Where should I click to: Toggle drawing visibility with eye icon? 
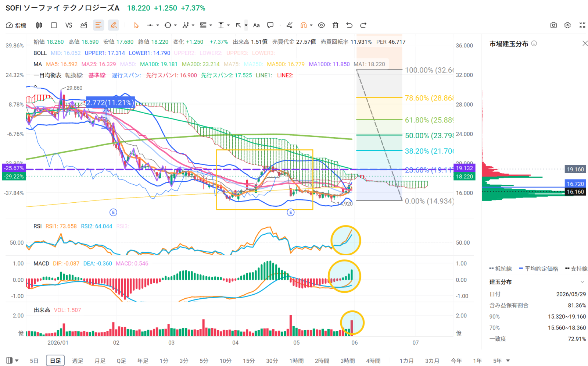click(321, 25)
